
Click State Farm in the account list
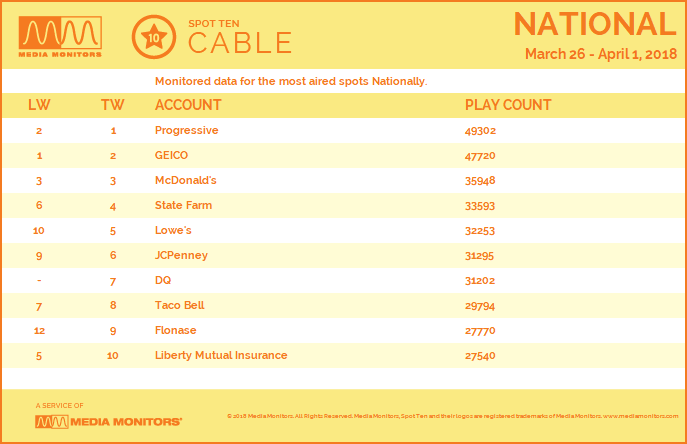point(183,205)
